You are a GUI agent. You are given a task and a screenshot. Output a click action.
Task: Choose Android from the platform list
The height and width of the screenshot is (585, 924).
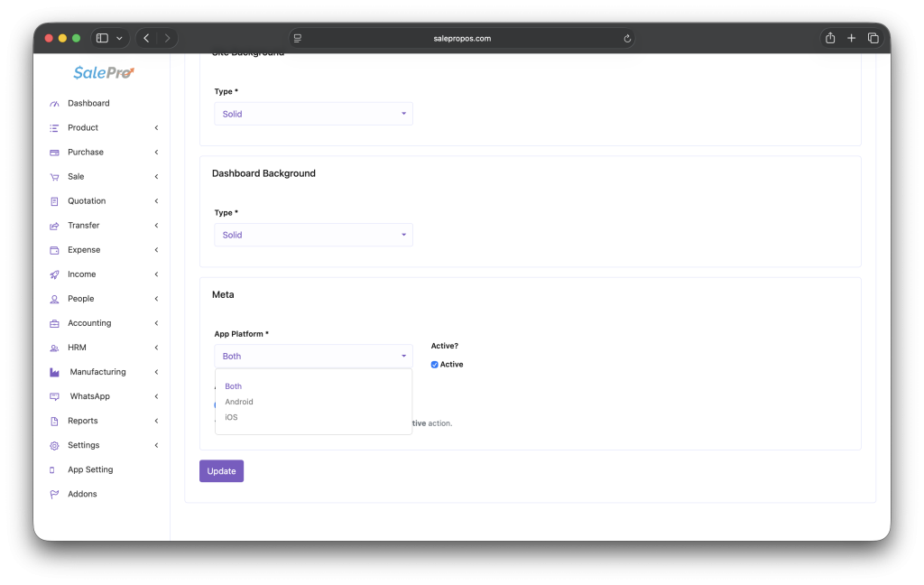[239, 402]
